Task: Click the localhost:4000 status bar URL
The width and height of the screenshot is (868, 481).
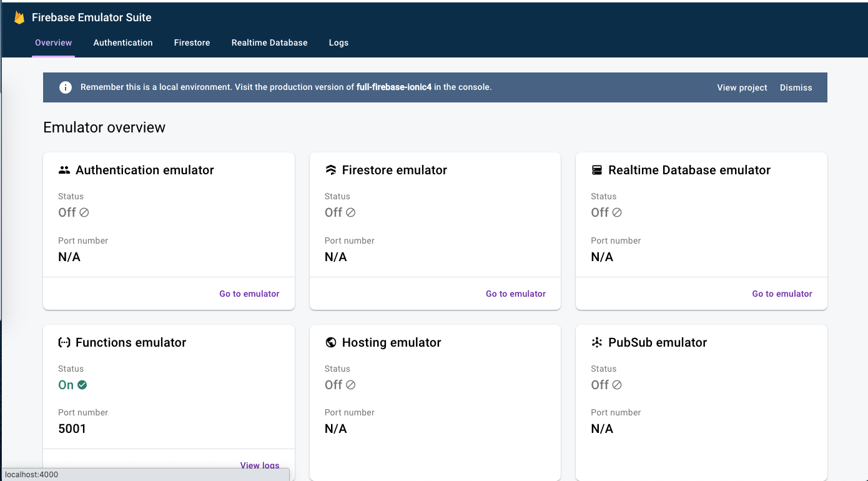Action: (x=31, y=475)
